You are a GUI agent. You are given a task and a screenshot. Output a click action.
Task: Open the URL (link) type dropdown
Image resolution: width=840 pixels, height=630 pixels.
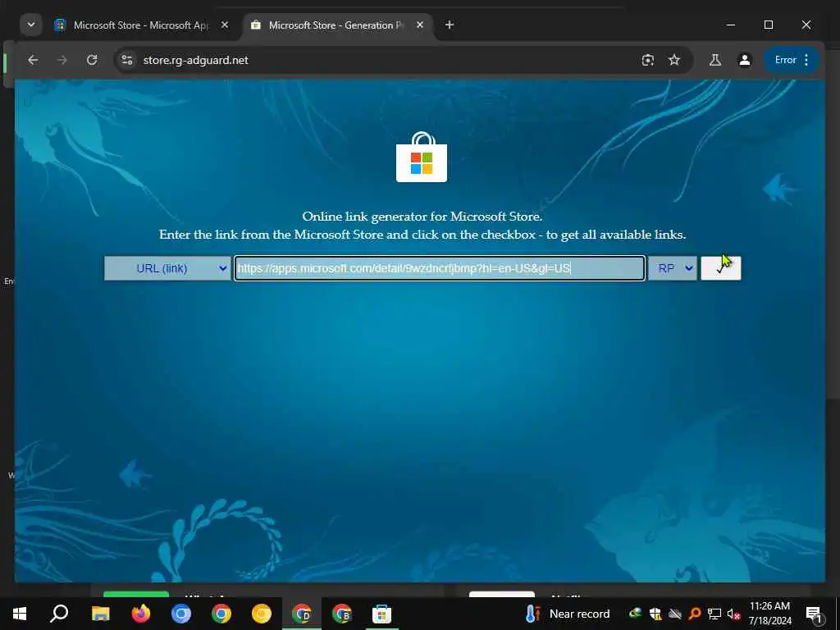167,268
